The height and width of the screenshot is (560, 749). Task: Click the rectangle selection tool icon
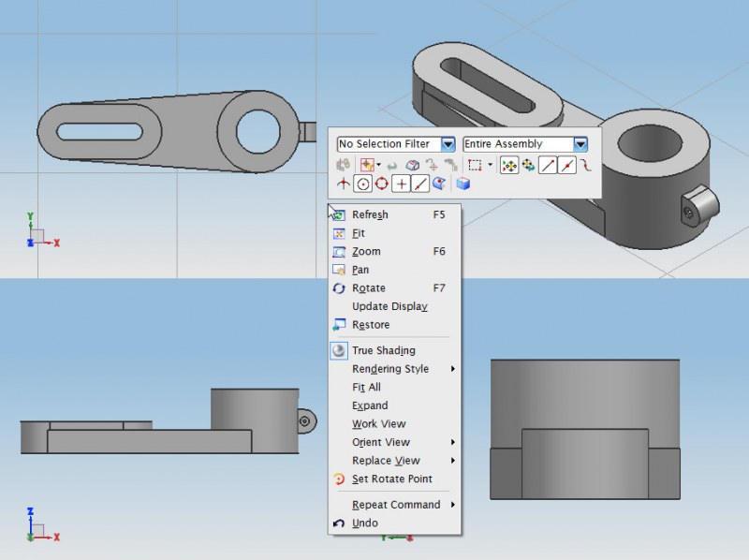coord(475,165)
